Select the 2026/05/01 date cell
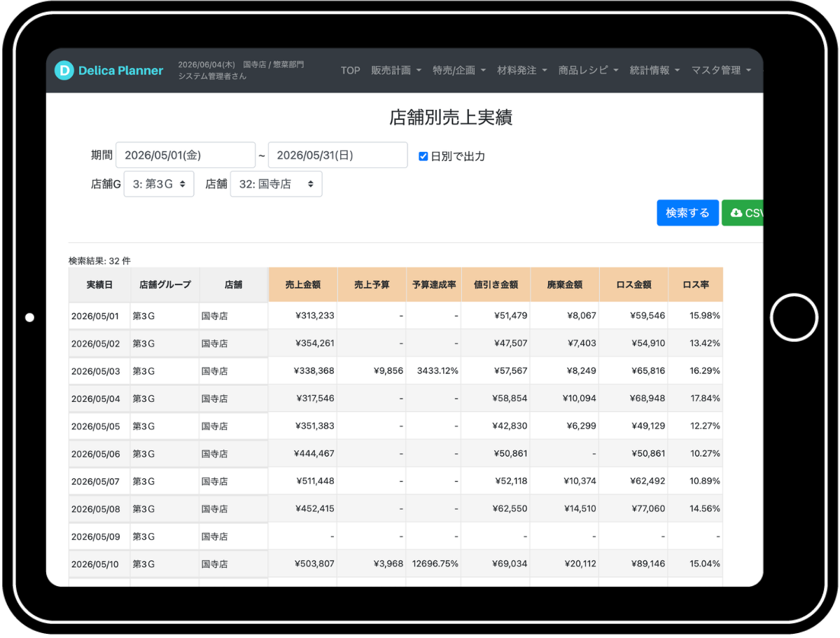 [99, 316]
